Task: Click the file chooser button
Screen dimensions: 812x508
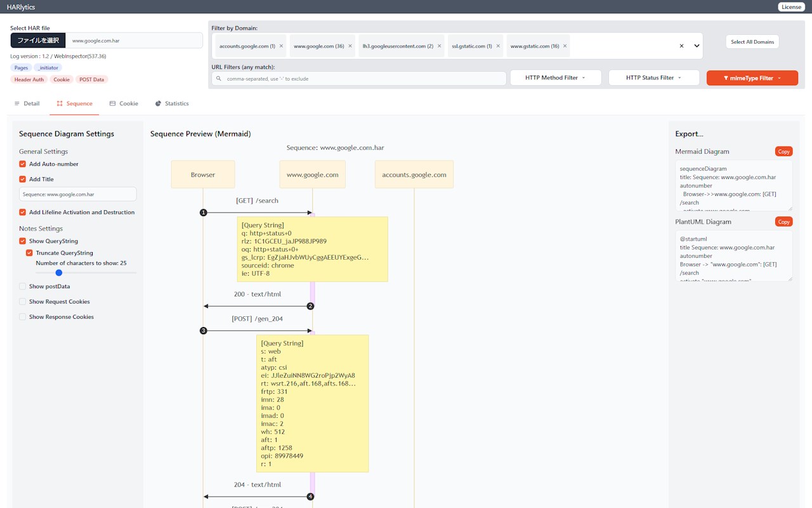Action: tap(38, 41)
